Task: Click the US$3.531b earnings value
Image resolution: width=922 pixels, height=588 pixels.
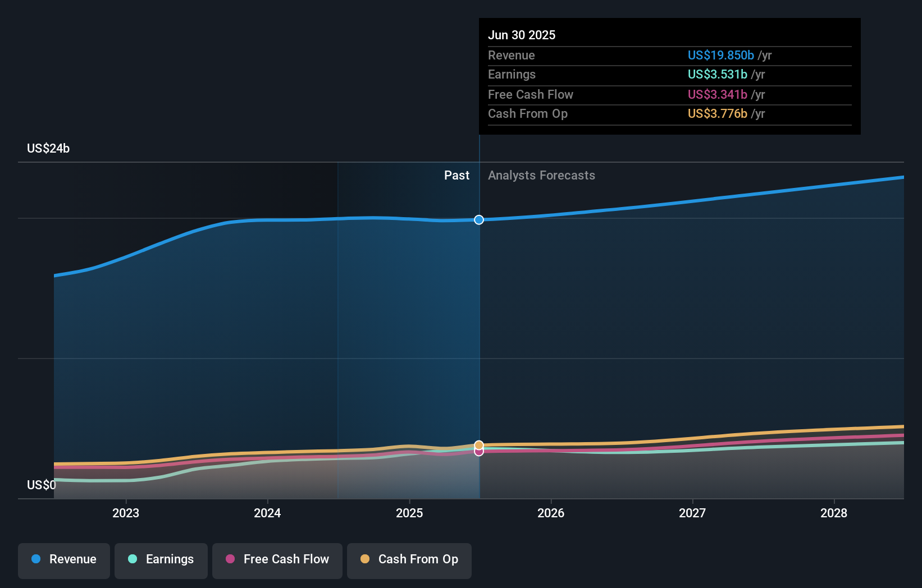Action: [718, 74]
